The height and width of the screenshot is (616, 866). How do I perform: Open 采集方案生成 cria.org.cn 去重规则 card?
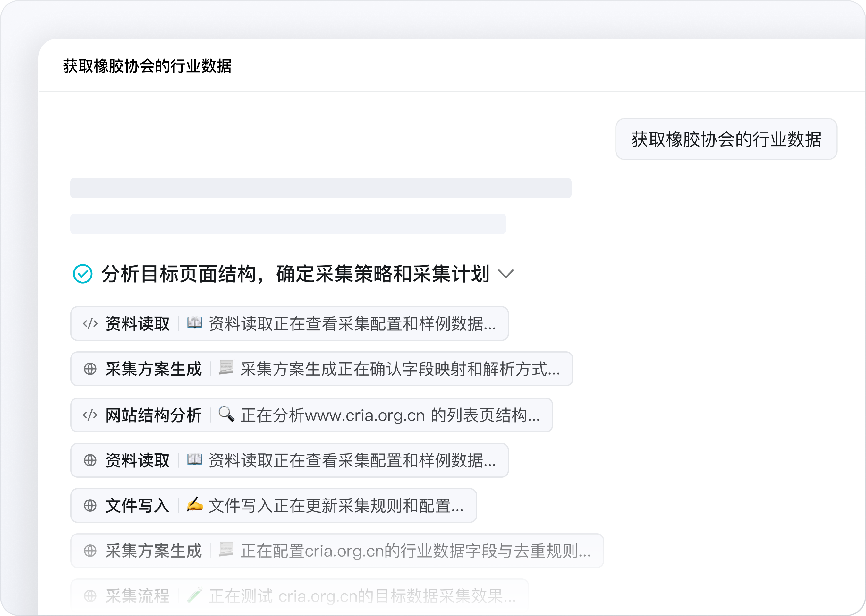(337, 551)
